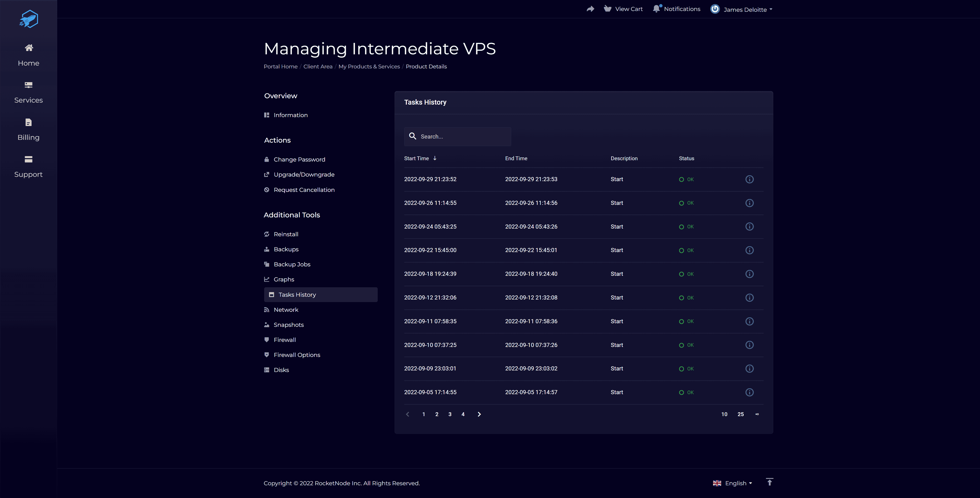This screenshot has width=980, height=498.
Task: Click the Support sidebar icon
Action: pos(29,159)
